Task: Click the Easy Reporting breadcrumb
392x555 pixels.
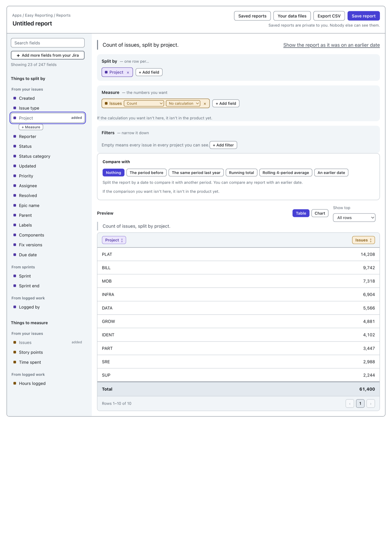Action: (x=39, y=15)
